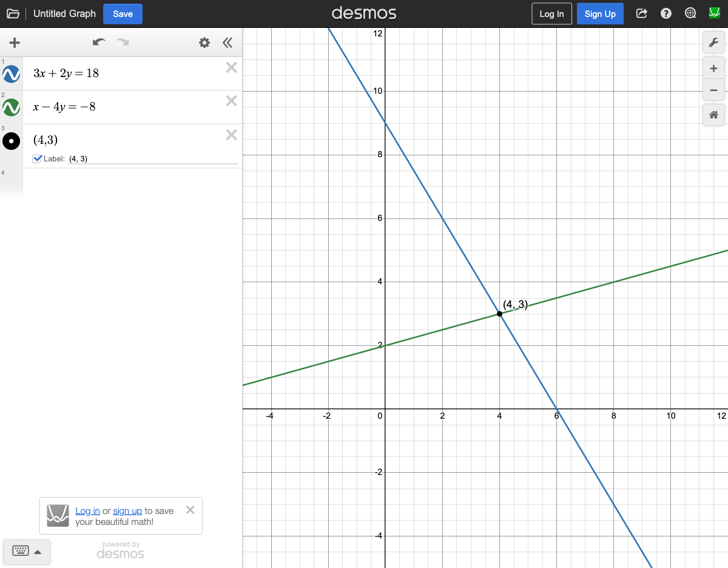Toggle visibility of blue 3x+2y=18 line
Image resolution: width=728 pixels, height=568 pixels.
point(12,74)
